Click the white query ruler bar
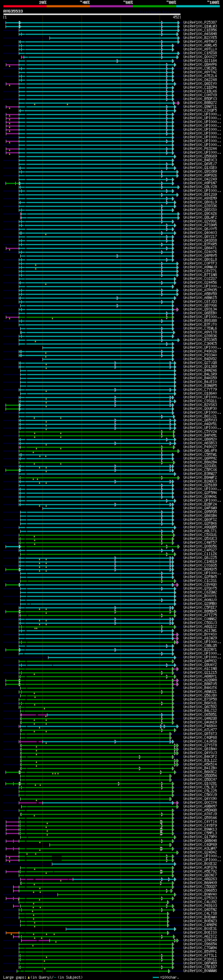Viewport: 223px width, 980px height. (92, 14)
